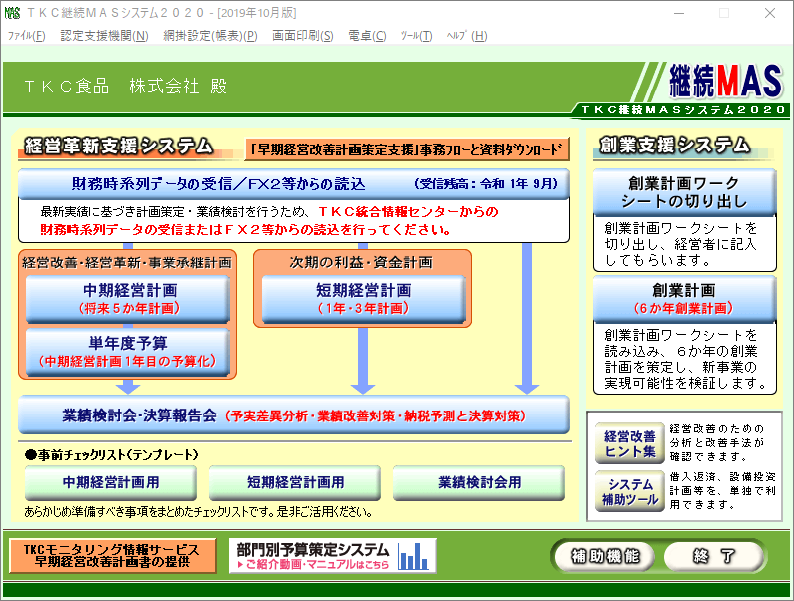The height and width of the screenshot is (601, 794).
Task: Open システム補助ツール
Action: pos(629,492)
